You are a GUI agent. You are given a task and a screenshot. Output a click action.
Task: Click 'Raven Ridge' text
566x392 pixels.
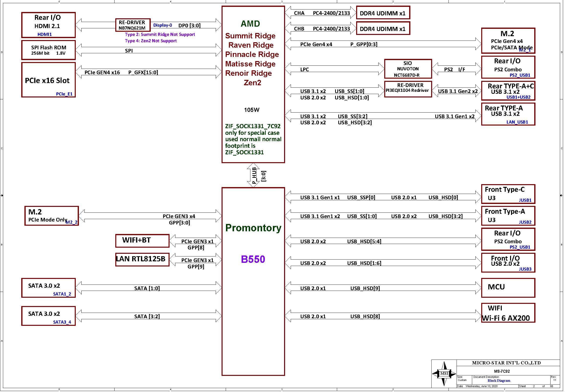tap(251, 45)
